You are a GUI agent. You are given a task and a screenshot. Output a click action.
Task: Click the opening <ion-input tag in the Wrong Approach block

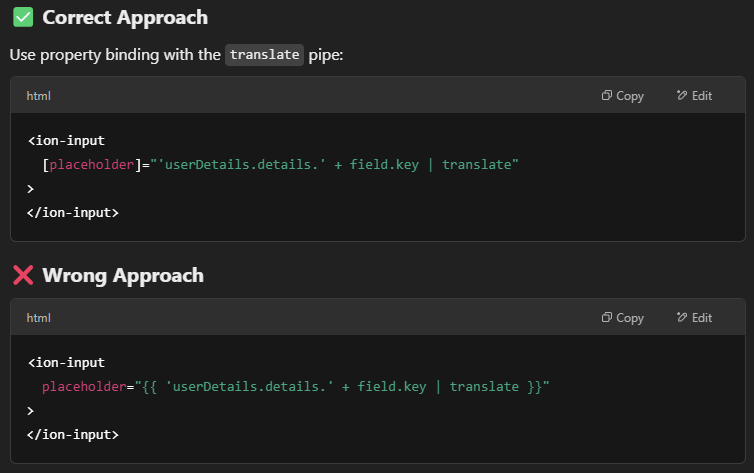(66, 363)
